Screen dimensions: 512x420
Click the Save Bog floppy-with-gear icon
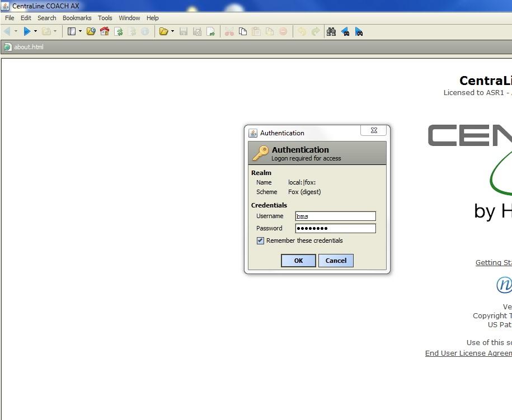pos(197,32)
